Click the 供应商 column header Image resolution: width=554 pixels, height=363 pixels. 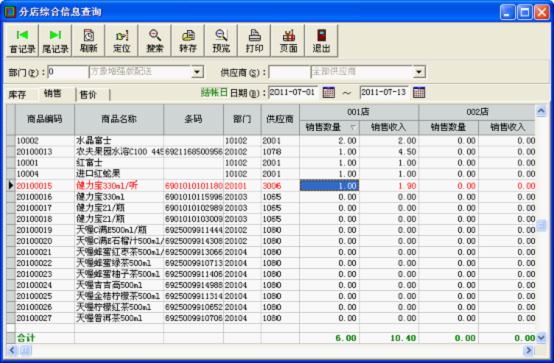click(x=280, y=119)
